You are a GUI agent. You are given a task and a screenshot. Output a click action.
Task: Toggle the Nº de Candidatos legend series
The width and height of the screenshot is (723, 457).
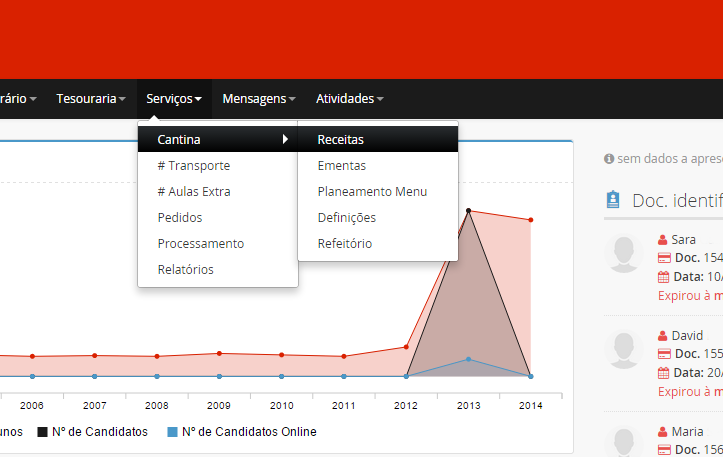93,432
